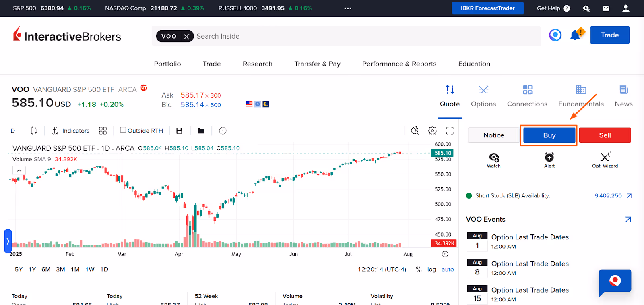Go to Interactive Brokers home logo

[x=67, y=35]
